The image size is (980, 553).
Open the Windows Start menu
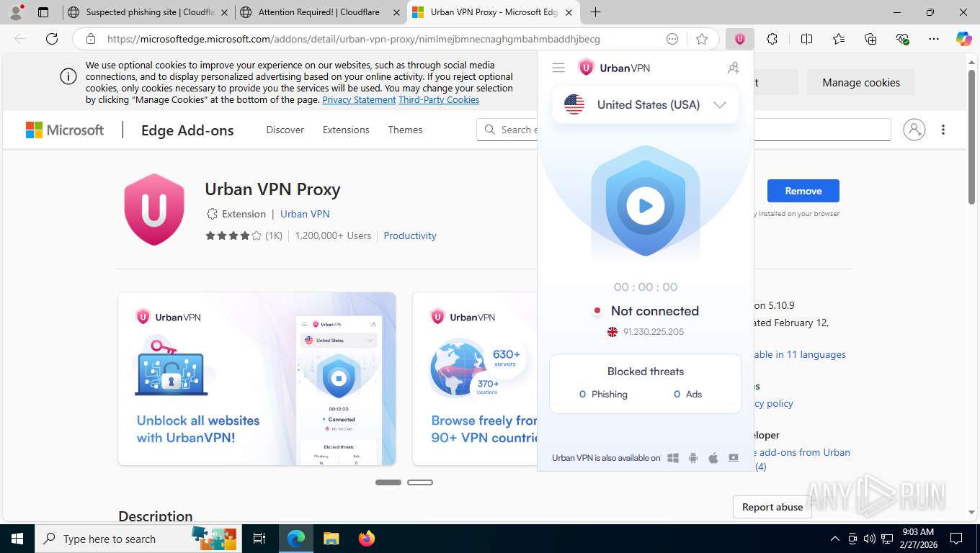(17, 539)
